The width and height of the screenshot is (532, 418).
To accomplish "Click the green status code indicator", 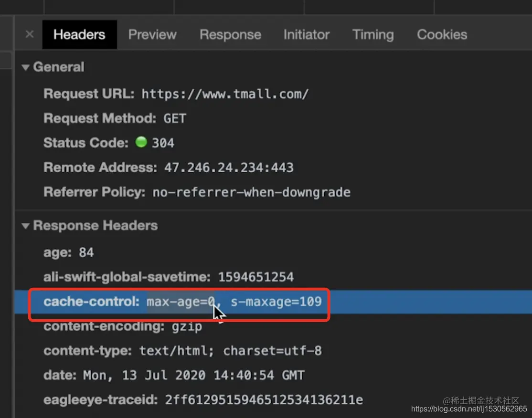I will (x=141, y=142).
